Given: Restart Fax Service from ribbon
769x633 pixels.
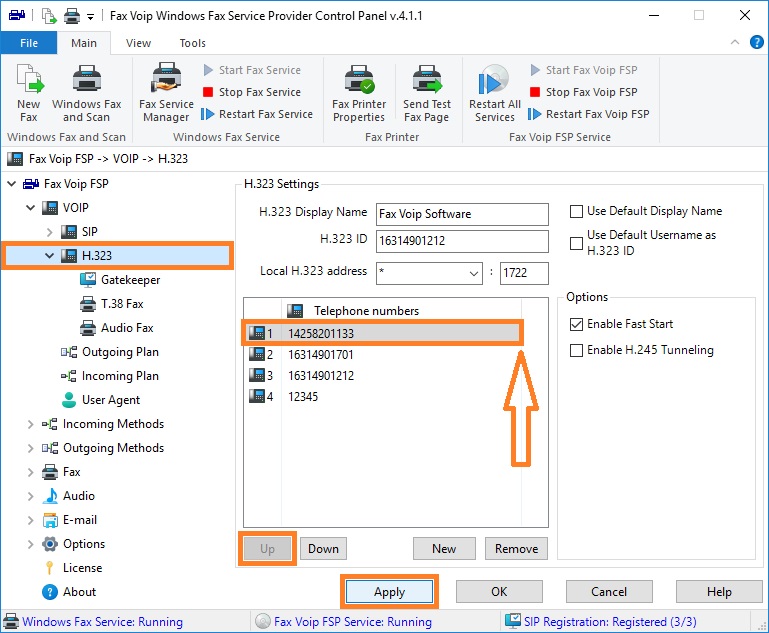Looking at the screenshot, I should coord(257,114).
